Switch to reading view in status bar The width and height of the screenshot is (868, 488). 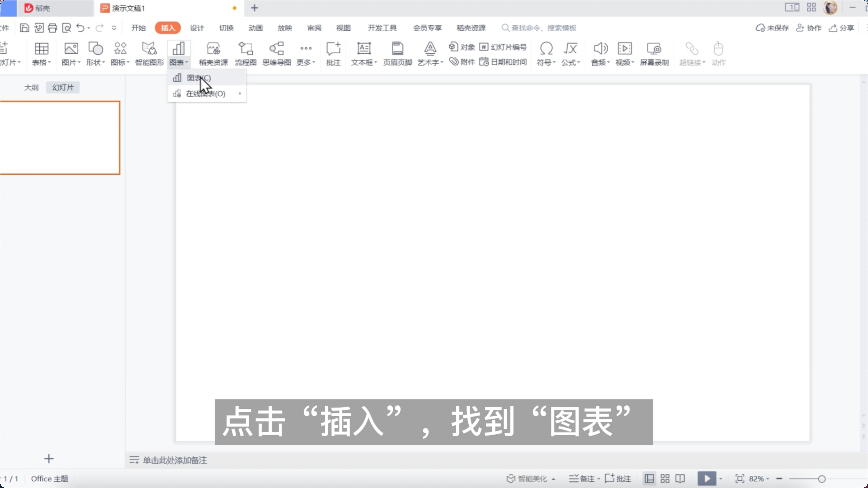point(680,479)
